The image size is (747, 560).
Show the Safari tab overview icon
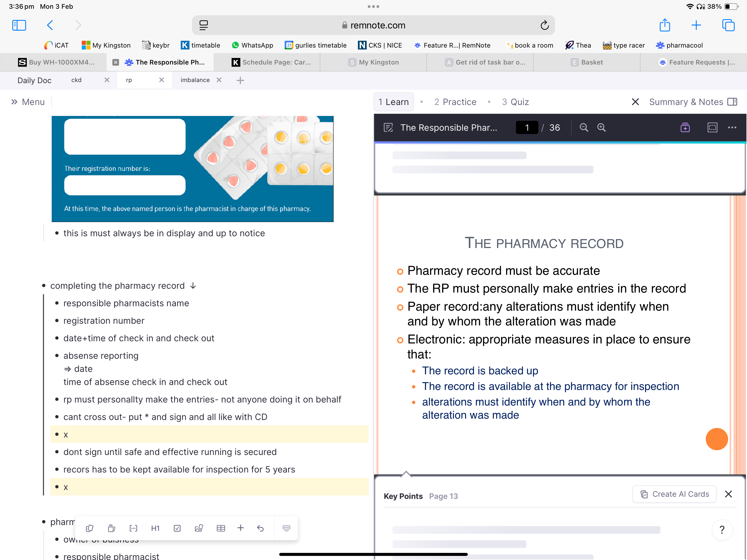728,25
